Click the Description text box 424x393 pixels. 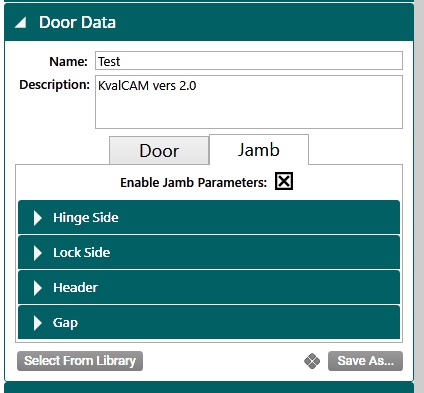(x=249, y=102)
